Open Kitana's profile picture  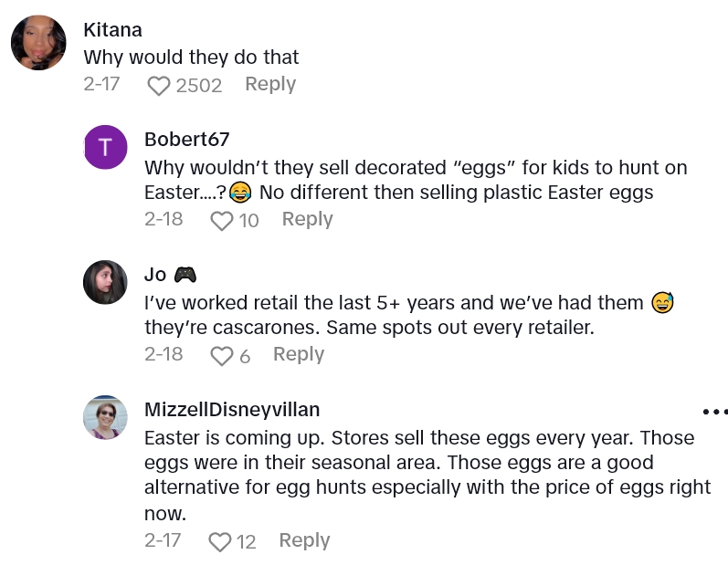(38, 43)
